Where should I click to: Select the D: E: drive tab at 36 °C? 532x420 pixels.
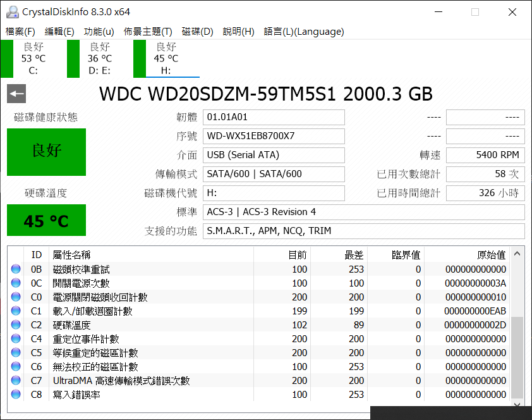pos(99,58)
